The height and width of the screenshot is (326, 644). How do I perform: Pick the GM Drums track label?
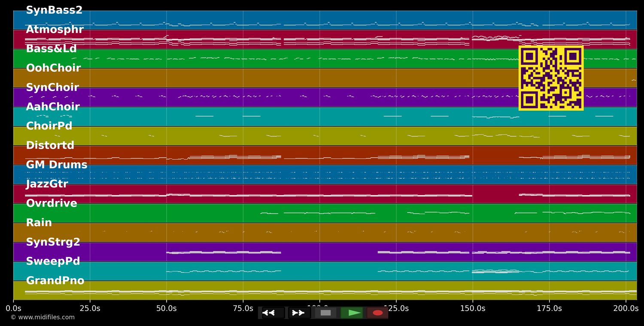56,165
